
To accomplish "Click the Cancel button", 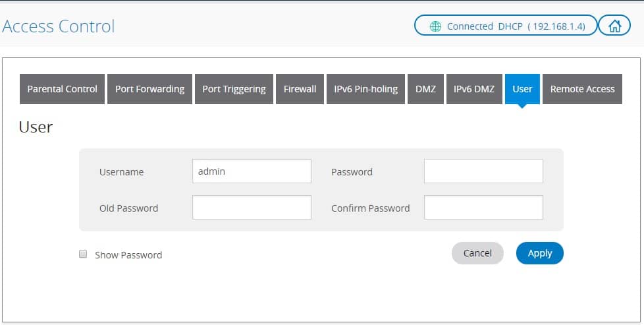I will click(477, 253).
